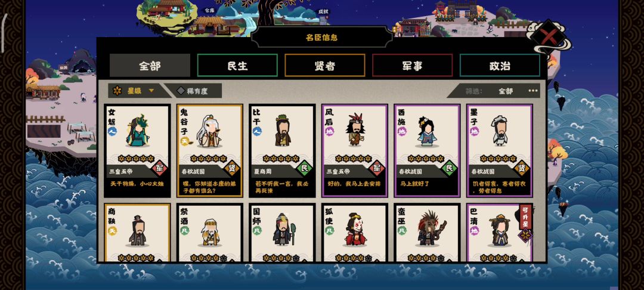Select the 女魃 minister card
The width and height of the screenshot is (644, 290).
tap(138, 151)
